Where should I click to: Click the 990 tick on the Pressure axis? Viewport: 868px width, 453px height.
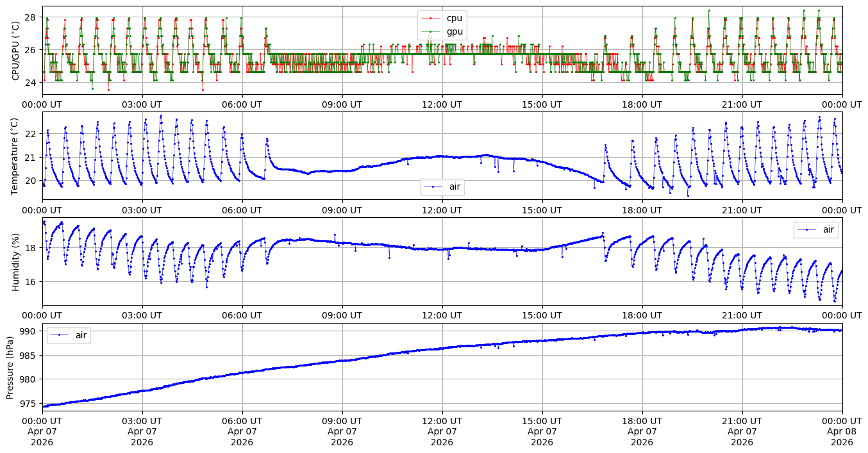point(29,331)
